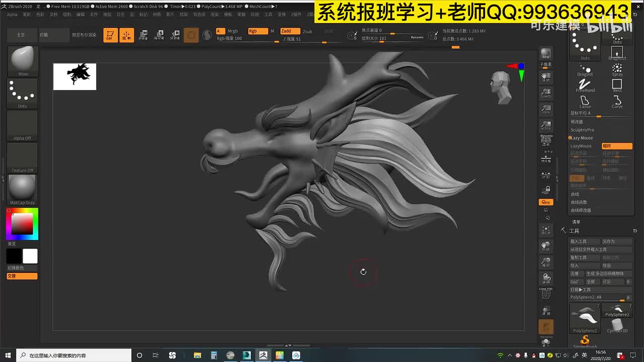Collapse the Lazy Mouse section
Screen dimensions: 644x362
click(x=582, y=138)
